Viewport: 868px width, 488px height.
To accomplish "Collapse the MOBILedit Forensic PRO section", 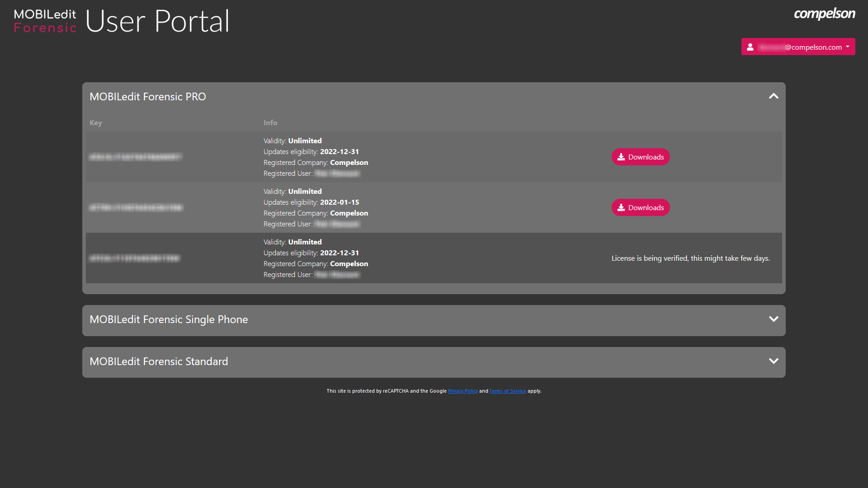I will pyautogui.click(x=774, y=96).
